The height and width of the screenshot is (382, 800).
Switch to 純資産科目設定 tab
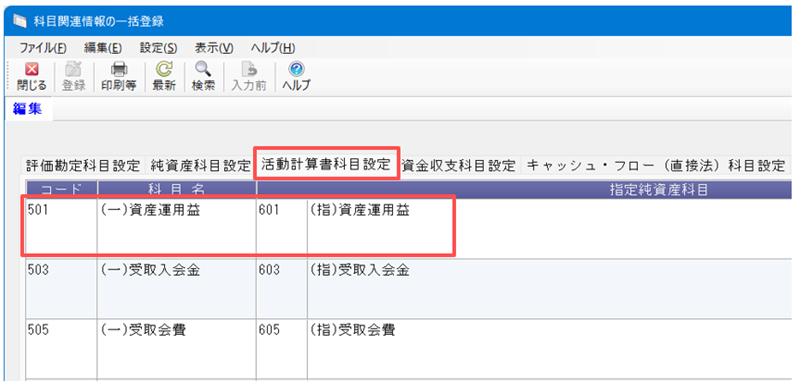201,165
